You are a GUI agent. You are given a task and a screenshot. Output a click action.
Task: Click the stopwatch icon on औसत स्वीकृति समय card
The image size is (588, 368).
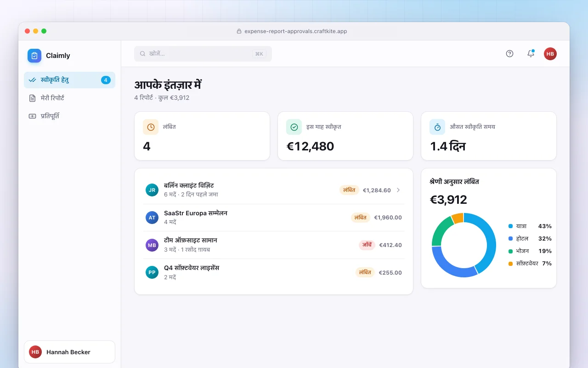(437, 127)
